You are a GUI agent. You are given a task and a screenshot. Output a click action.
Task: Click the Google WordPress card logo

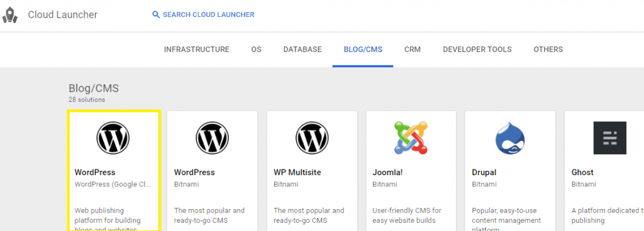(113, 137)
